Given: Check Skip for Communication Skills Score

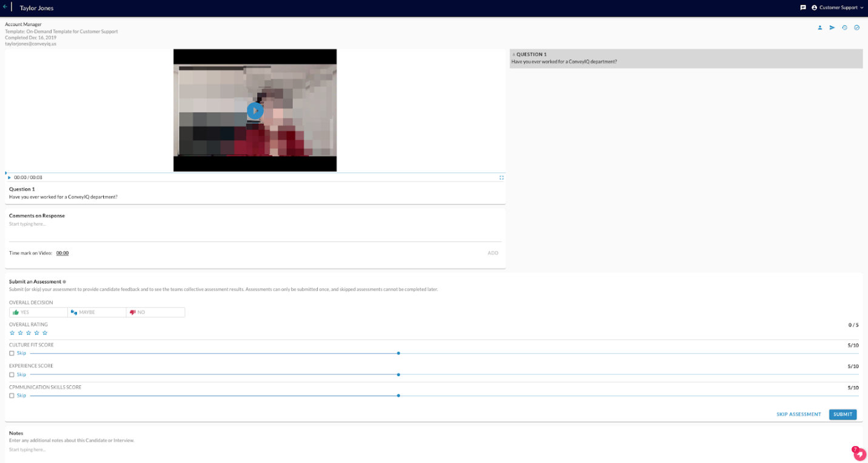Looking at the screenshot, I should click(12, 396).
